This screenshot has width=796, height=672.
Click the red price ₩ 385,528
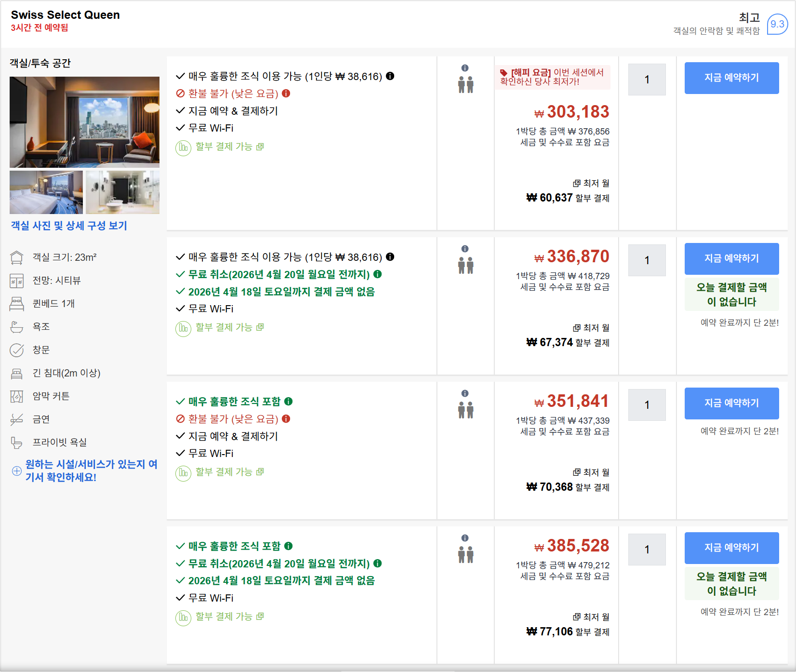572,546
